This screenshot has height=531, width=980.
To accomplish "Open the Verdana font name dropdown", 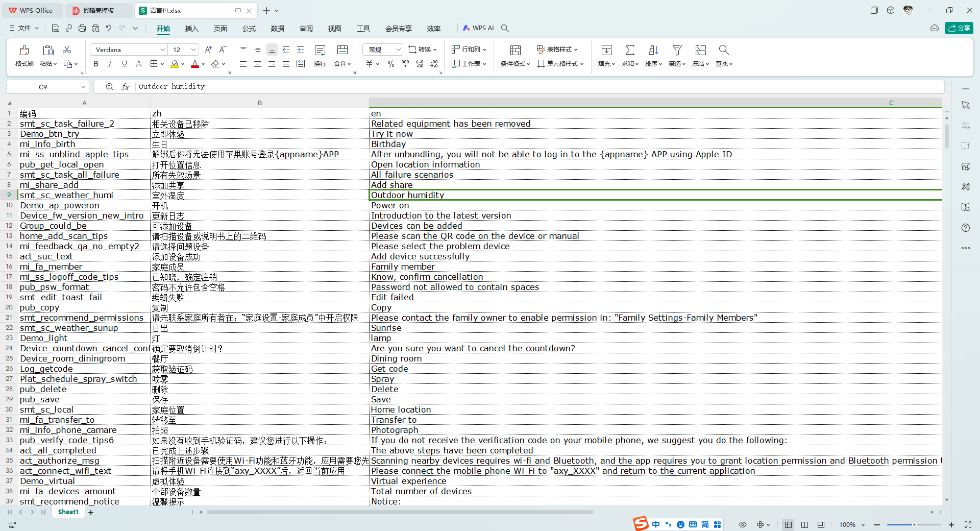I will point(163,50).
